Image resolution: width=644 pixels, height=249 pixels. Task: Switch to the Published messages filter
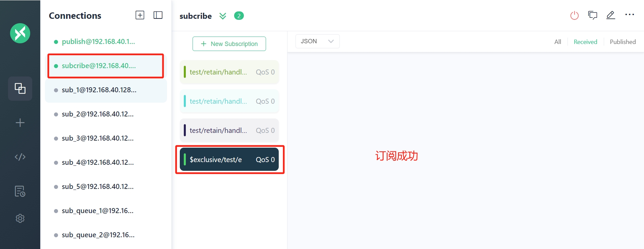623,42
